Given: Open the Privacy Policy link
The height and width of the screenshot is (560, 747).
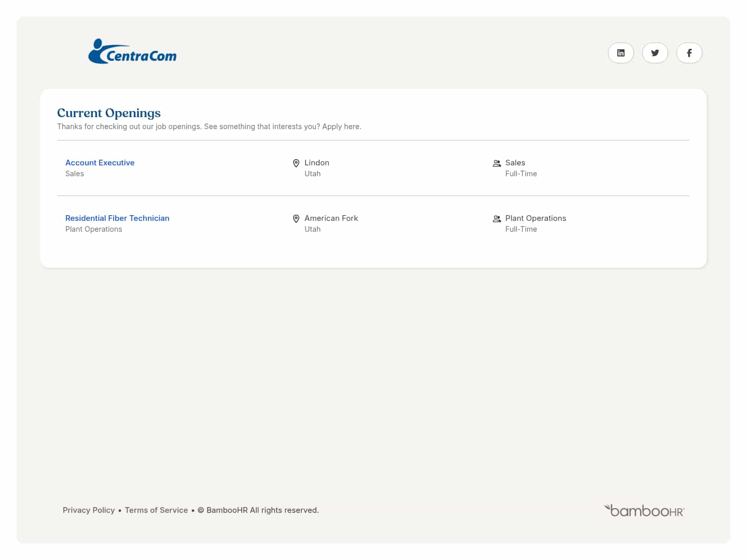Looking at the screenshot, I should click(x=89, y=510).
